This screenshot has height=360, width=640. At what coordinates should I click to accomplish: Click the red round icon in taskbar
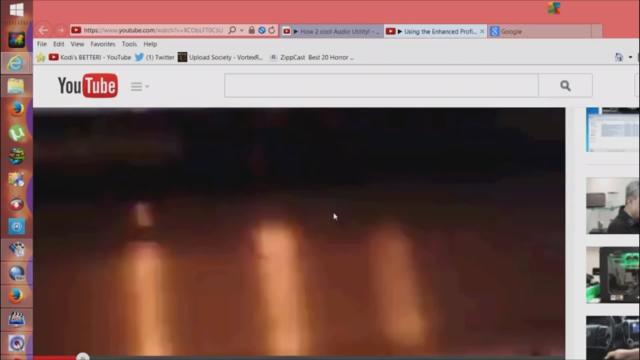click(16, 203)
